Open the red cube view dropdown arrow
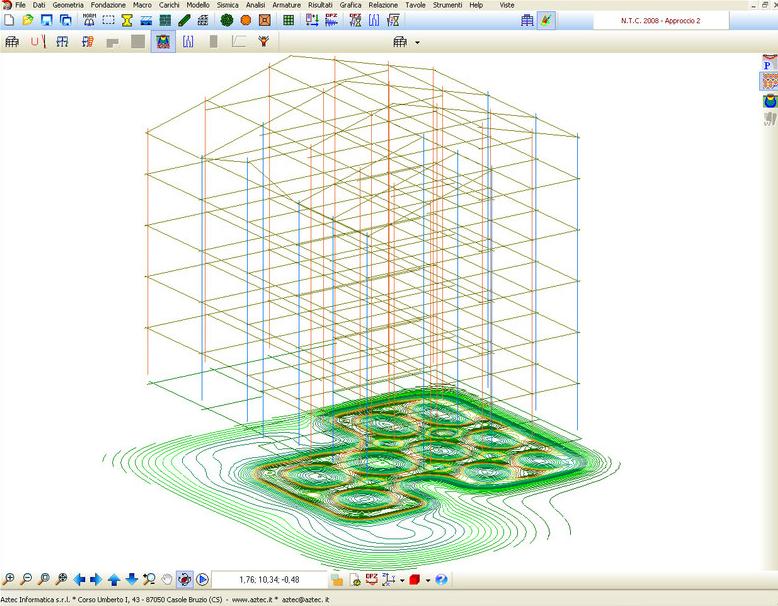This screenshot has width=778, height=606. 428,580
